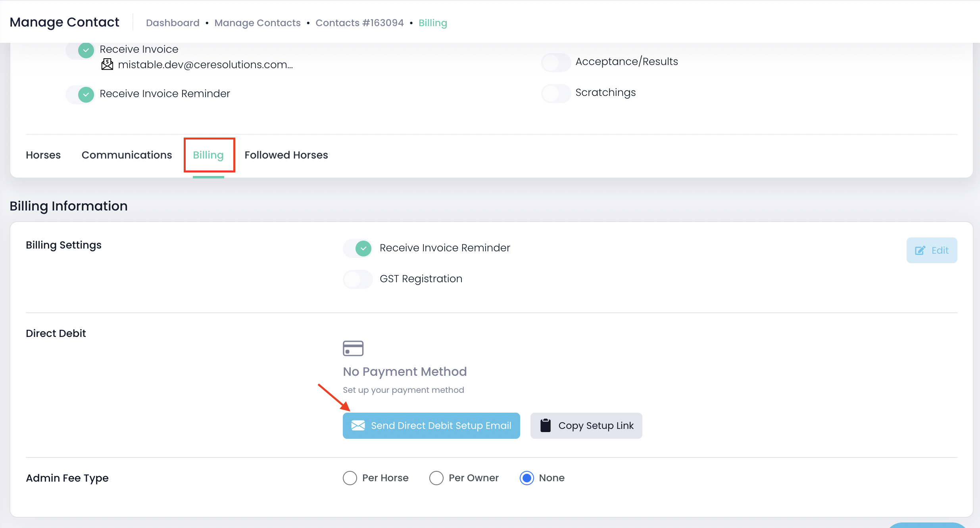Open Manage Contacts breadcrumb link
The height and width of the screenshot is (528, 980).
click(257, 23)
